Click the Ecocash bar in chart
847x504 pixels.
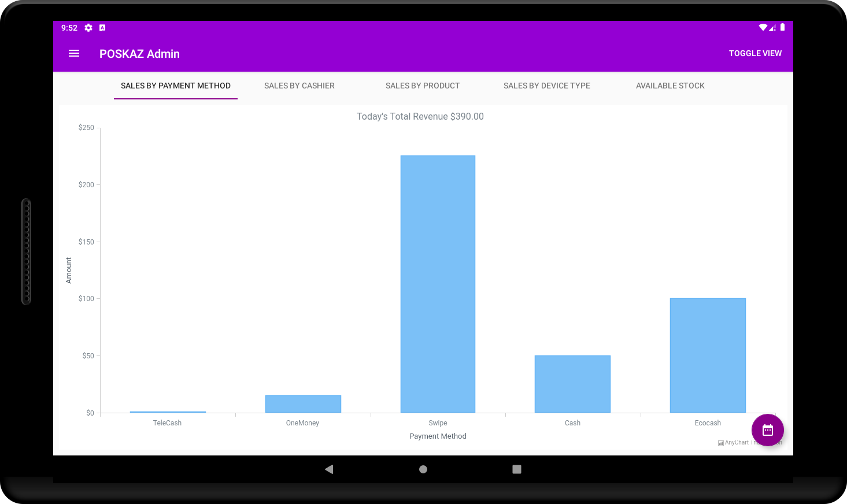coord(708,355)
